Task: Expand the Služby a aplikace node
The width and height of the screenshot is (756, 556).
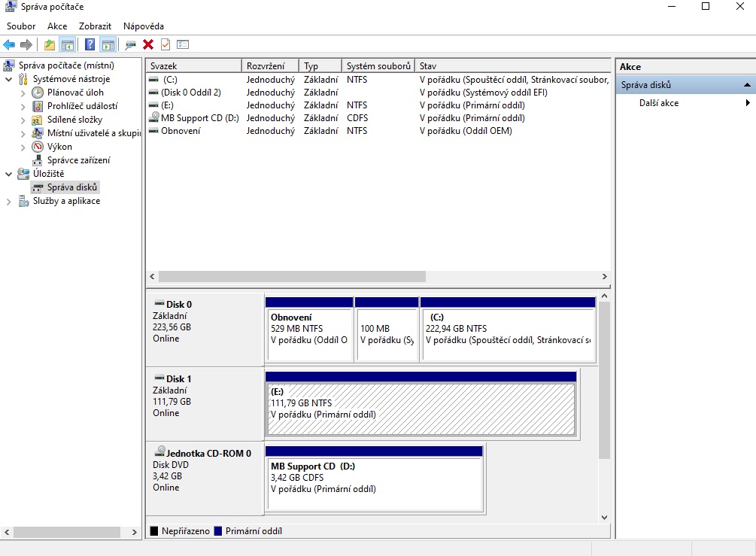Action: click(x=9, y=201)
